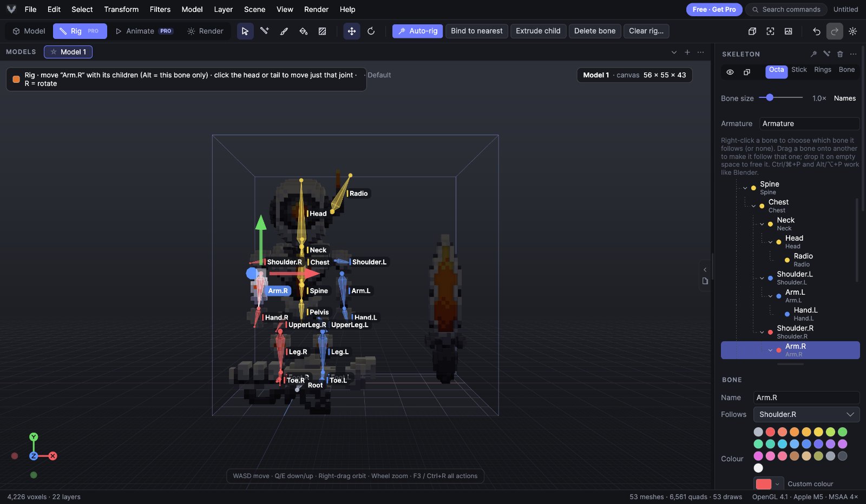Click the auto-rig wand icon in Skeleton header
Viewport: 866px width, 504px height.
[x=813, y=54]
